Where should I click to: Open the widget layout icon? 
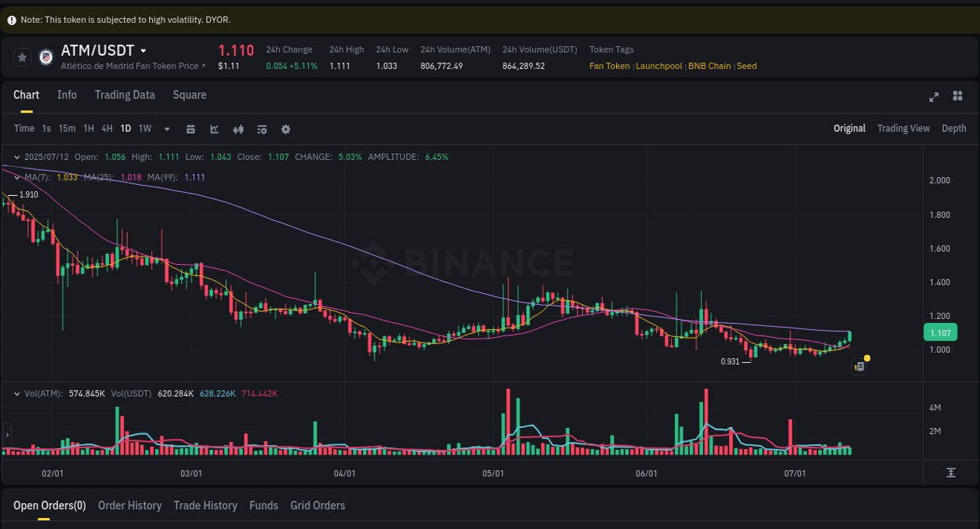957,96
